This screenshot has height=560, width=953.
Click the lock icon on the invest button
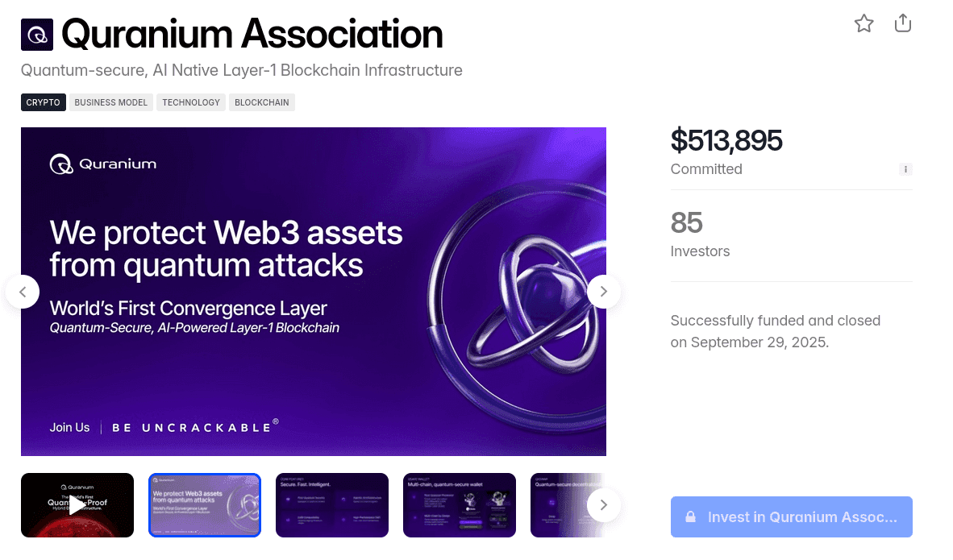click(691, 516)
